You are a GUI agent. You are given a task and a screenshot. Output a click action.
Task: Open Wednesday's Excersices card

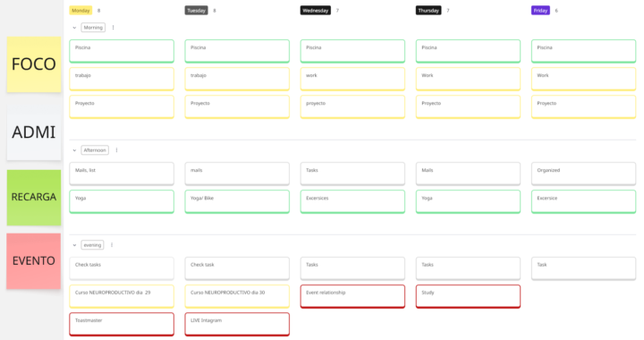(352, 201)
